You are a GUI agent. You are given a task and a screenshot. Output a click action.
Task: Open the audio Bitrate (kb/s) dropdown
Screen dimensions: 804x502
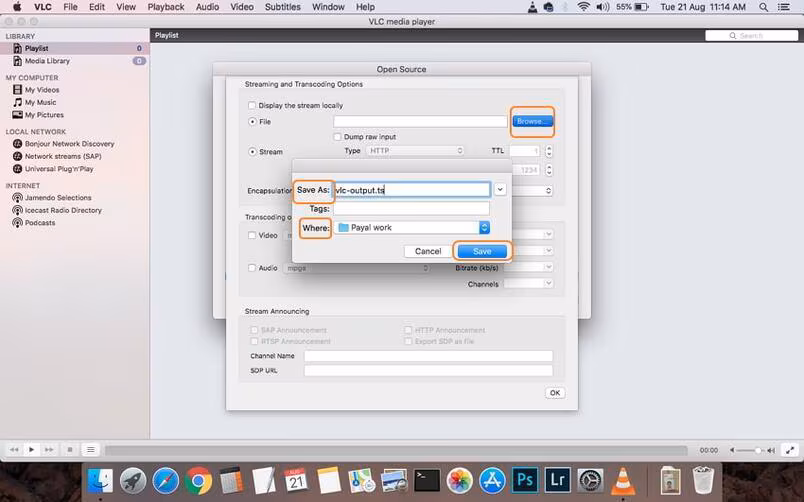point(529,267)
